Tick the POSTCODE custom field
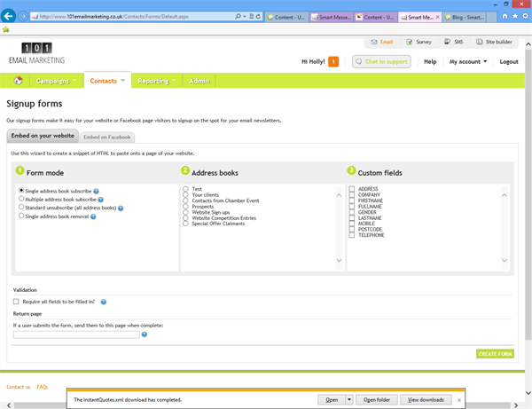The width and height of the screenshot is (532, 409). coord(352,229)
